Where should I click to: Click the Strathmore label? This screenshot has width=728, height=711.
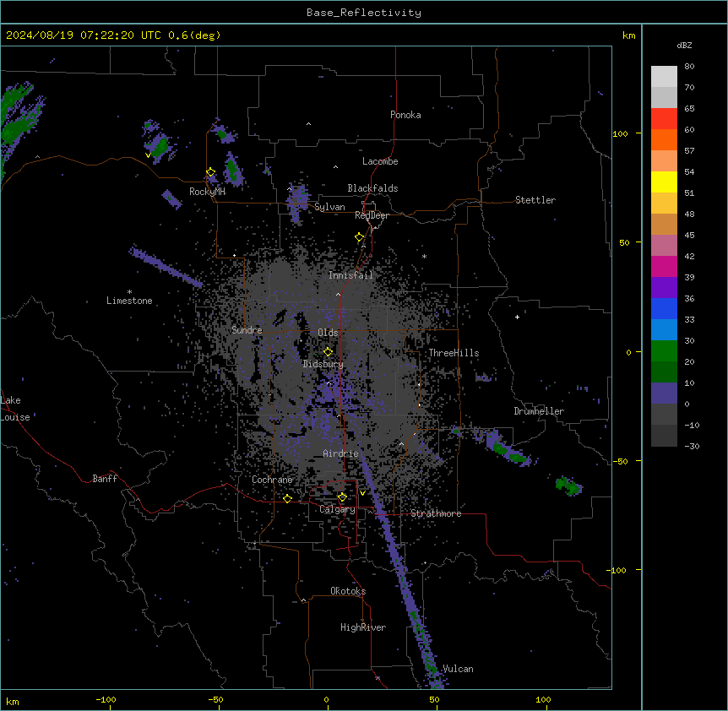(x=436, y=513)
